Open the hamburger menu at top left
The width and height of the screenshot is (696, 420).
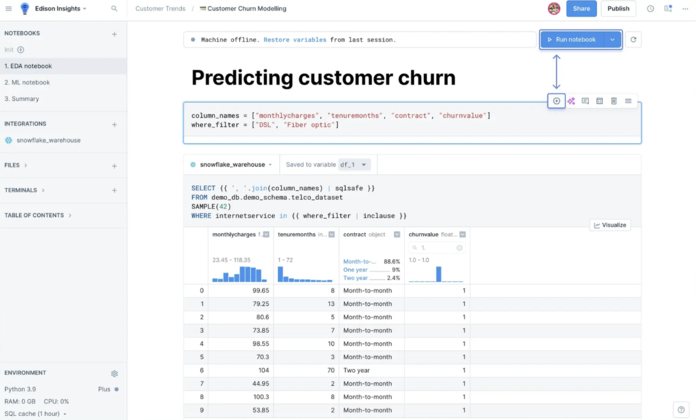click(x=8, y=8)
